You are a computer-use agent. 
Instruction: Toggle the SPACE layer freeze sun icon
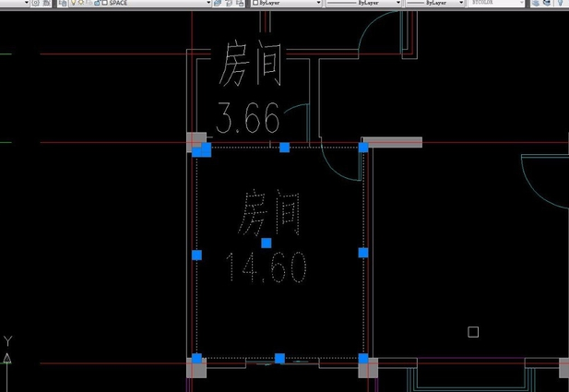[81, 3]
